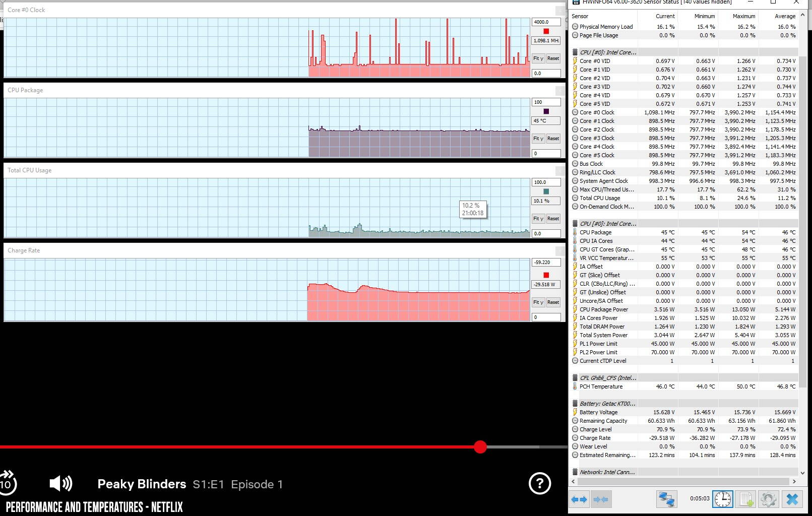Click Reset on the Core #0 Clock graph
Screen dimensions: 812x516
pyautogui.click(x=553, y=58)
